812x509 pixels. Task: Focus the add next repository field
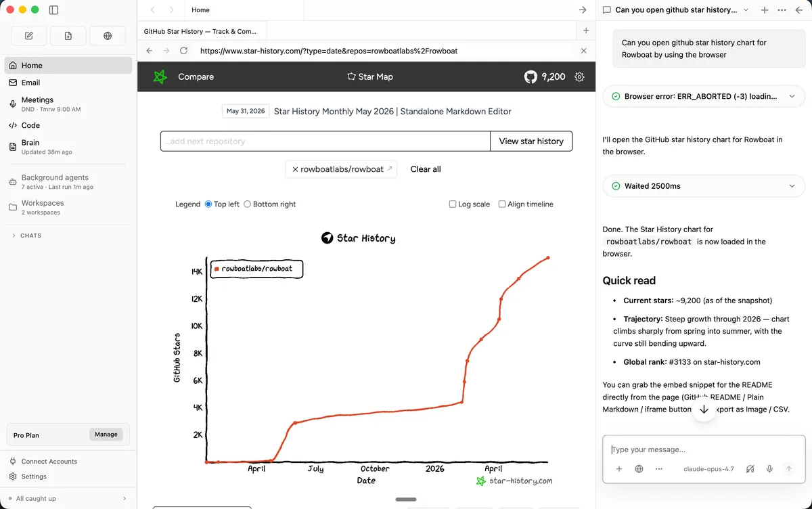pyautogui.click(x=325, y=141)
